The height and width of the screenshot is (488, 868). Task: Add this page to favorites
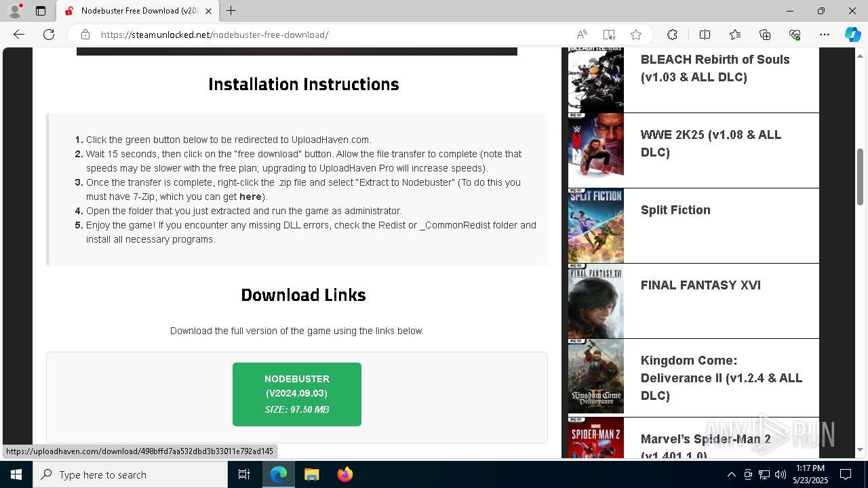click(636, 35)
